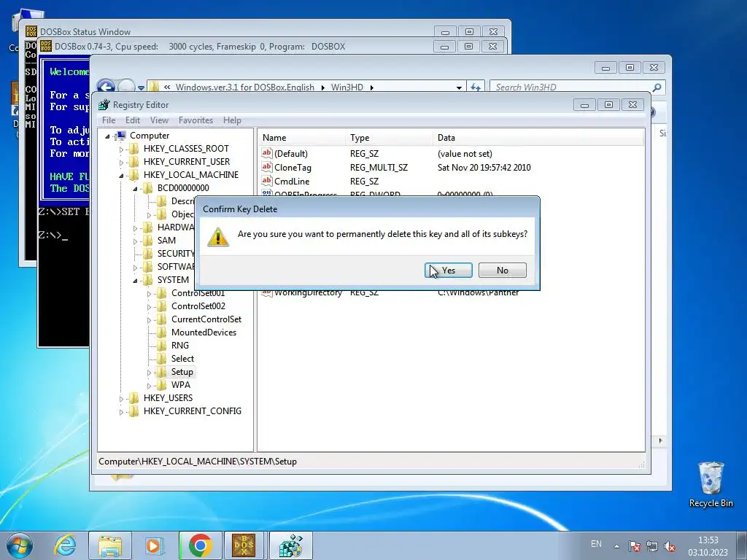Cancel deletion with No button
747x560 pixels.
502,270
